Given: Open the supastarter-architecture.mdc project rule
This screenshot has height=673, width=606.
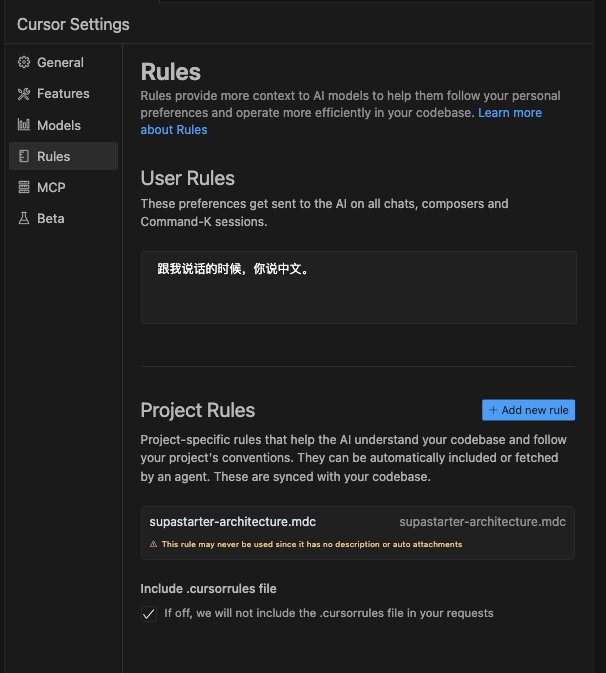Looking at the screenshot, I should [232, 521].
